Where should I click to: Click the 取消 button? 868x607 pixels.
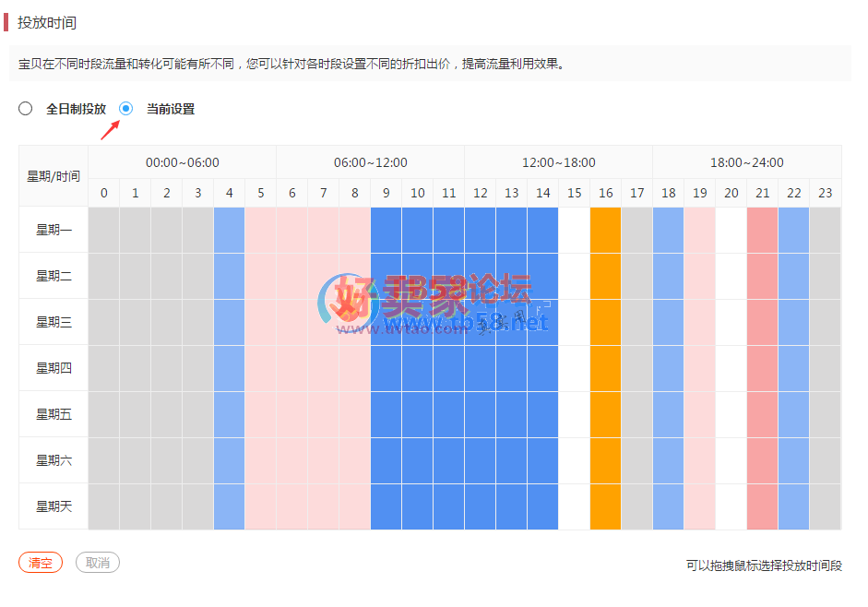(98, 563)
